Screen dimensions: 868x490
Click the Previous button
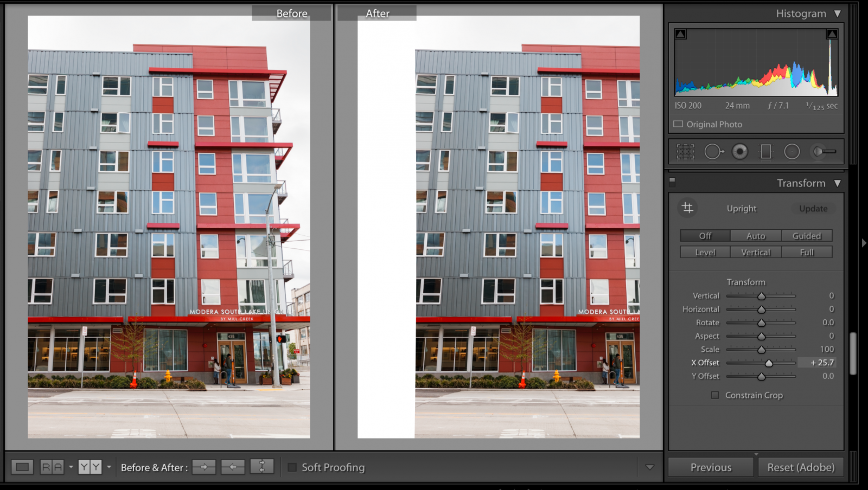[710, 467]
